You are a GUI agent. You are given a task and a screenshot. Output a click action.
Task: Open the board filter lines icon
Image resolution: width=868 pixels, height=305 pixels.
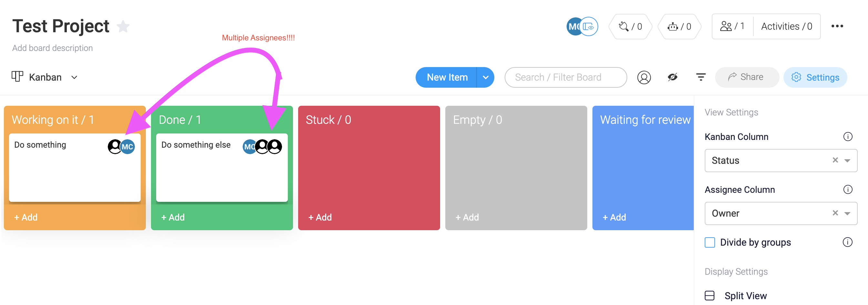[701, 77]
